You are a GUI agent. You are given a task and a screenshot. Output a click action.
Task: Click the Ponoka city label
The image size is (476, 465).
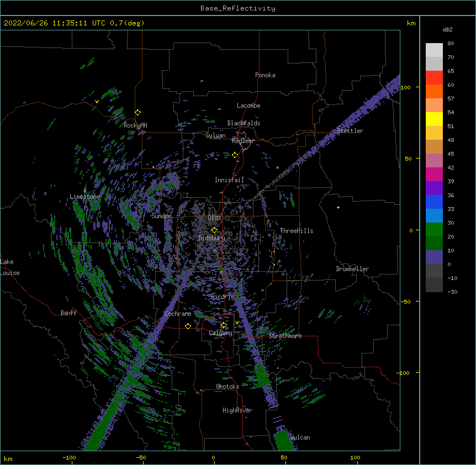pyautogui.click(x=265, y=75)
